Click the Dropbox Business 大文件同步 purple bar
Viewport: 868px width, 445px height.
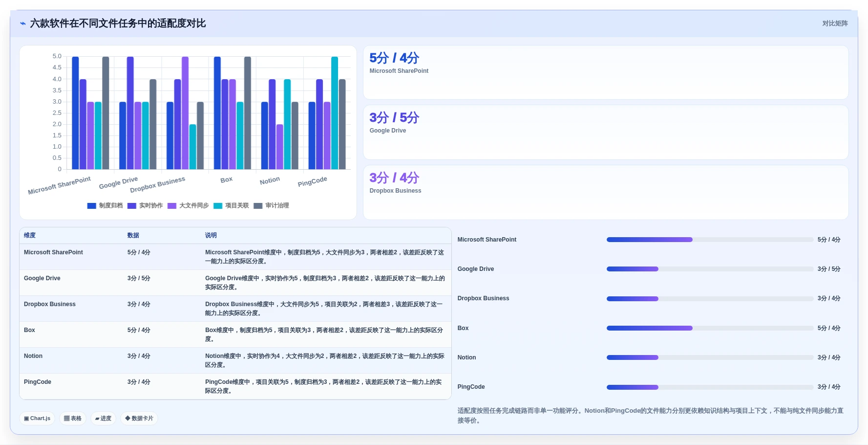click(185, 113)
